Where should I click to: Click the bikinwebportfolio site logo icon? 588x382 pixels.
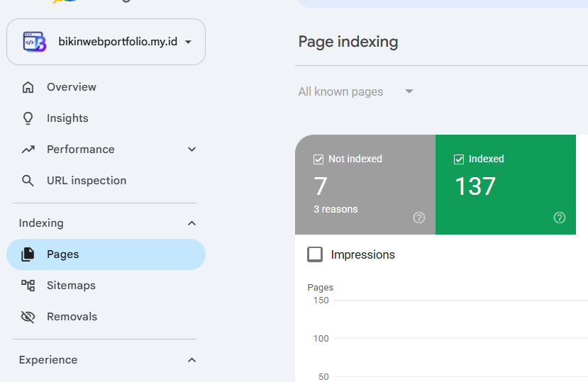tap(35, 42)
